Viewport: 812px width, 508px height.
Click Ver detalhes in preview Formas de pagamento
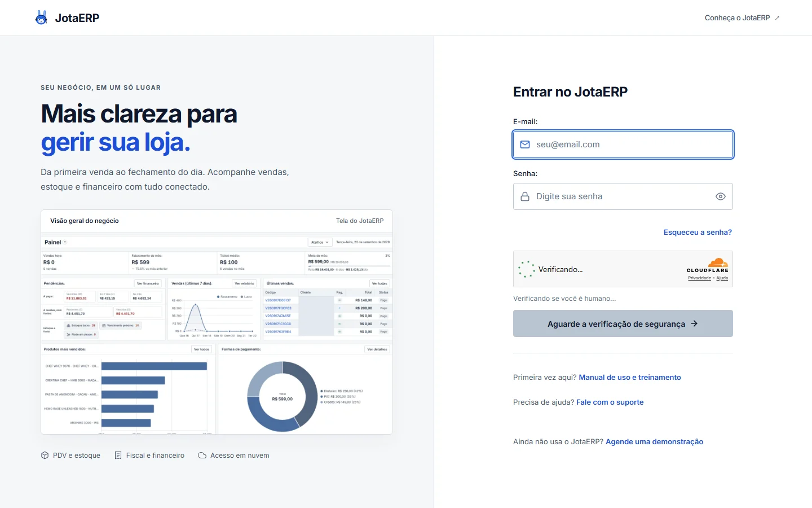pos(377,349)
